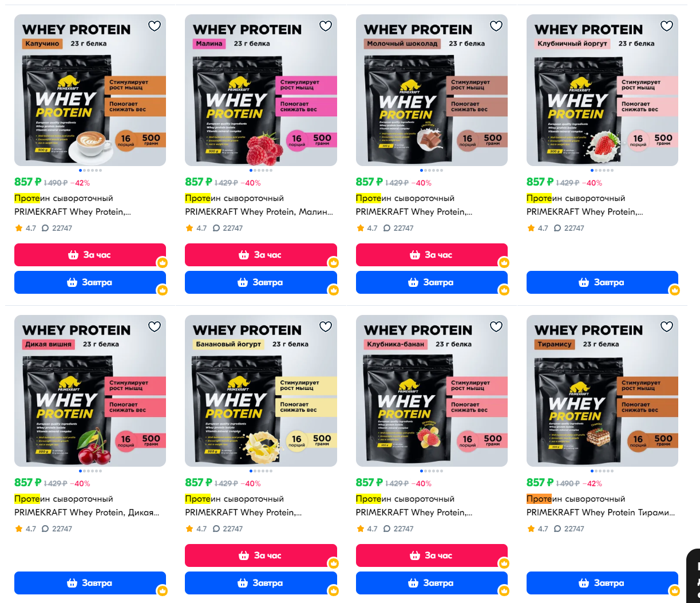This screenshot has height=603, width=700.
Task: Click 'Завтра' button under Клубничный йогурт protein
Action: 602,282
